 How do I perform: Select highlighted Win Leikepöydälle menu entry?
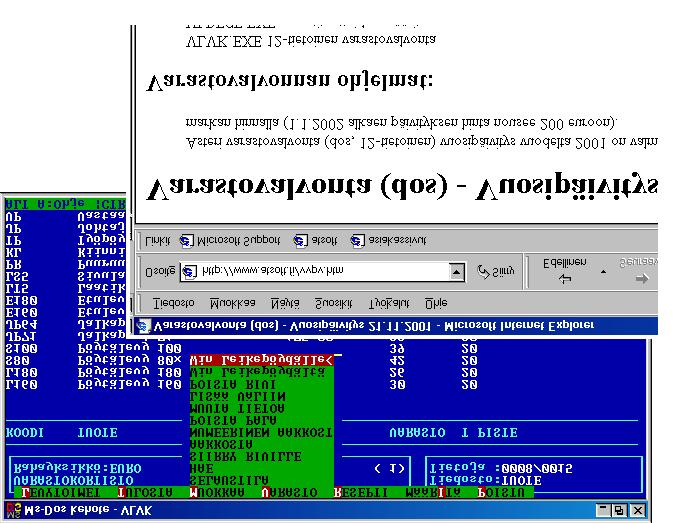[x=261, y=360]
